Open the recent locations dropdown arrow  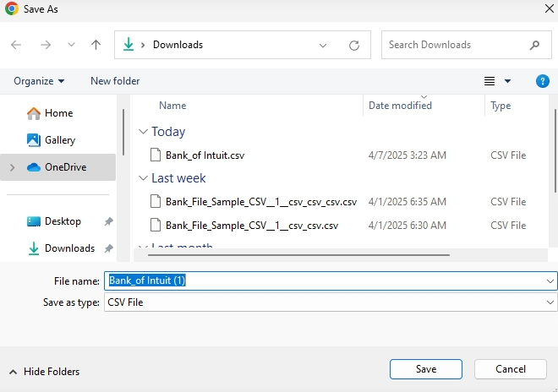71,45
